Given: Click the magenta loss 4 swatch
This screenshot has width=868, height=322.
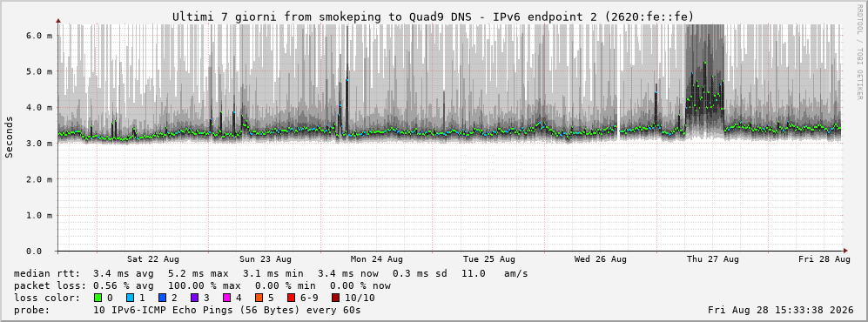Looking at the screenshot, I should tap(226, 298).
